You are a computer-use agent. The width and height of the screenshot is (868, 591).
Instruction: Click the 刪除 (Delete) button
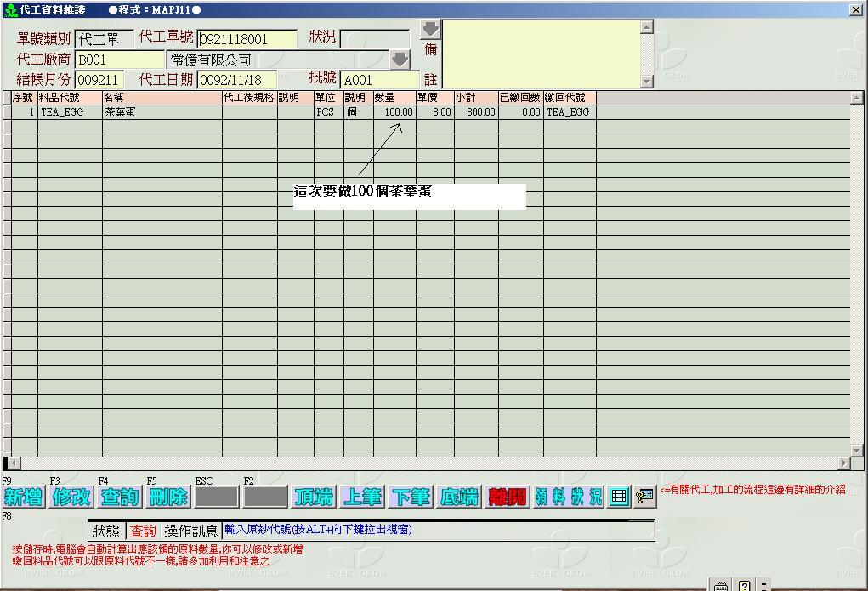pyautogui.click(x=168, y=497)
